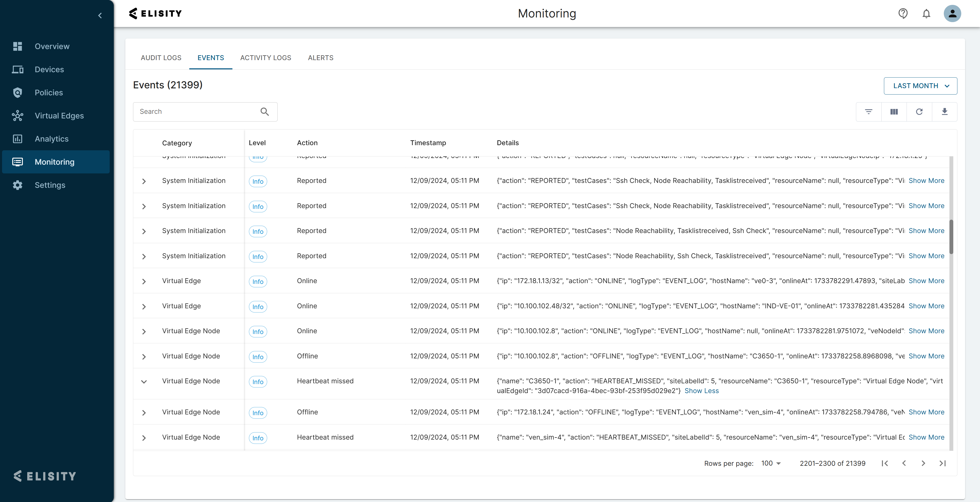
Task: Open the help question mark icon
Action: (903, 14)
